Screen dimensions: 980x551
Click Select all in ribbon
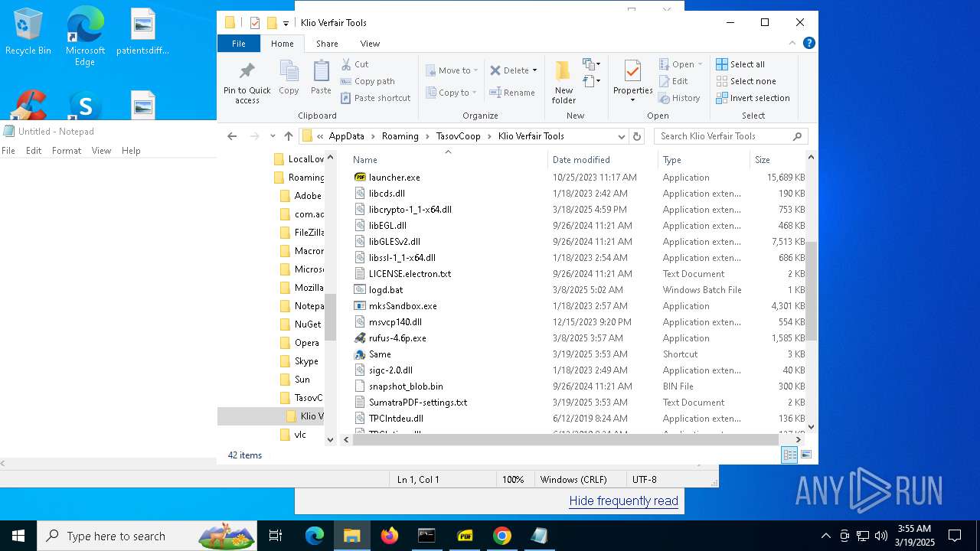click(x=740, y=64)
